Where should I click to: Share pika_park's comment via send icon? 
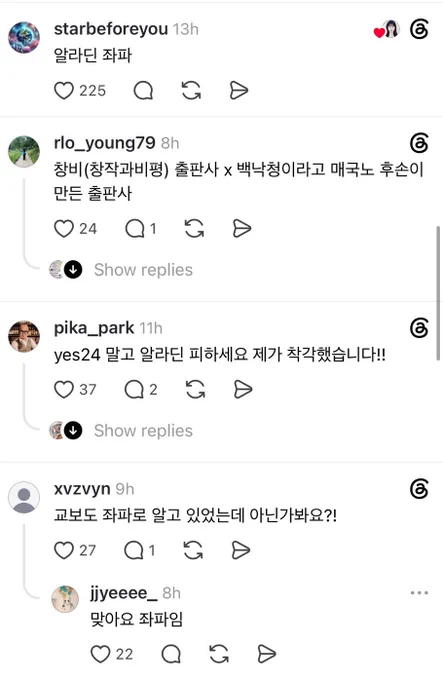[x=243, y=389]
